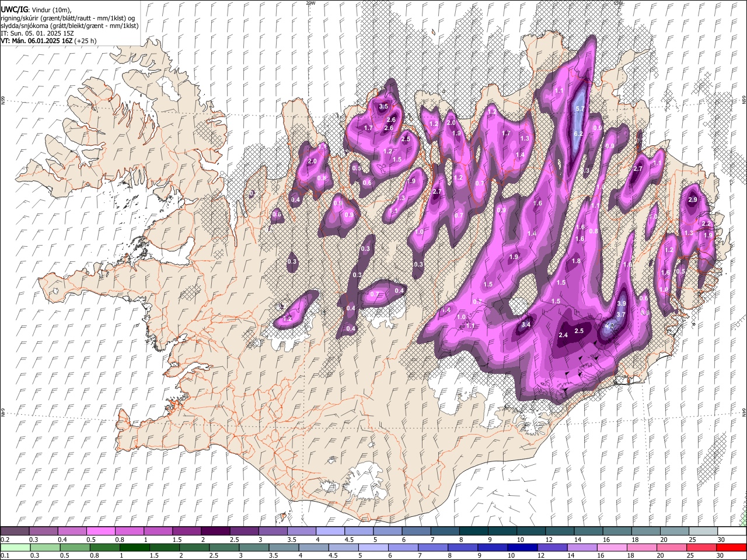747x560 pixels.
Task: Select navy blue rain swatch between 10 and 12
Action: pyautogui.click(x=522, y=547)
